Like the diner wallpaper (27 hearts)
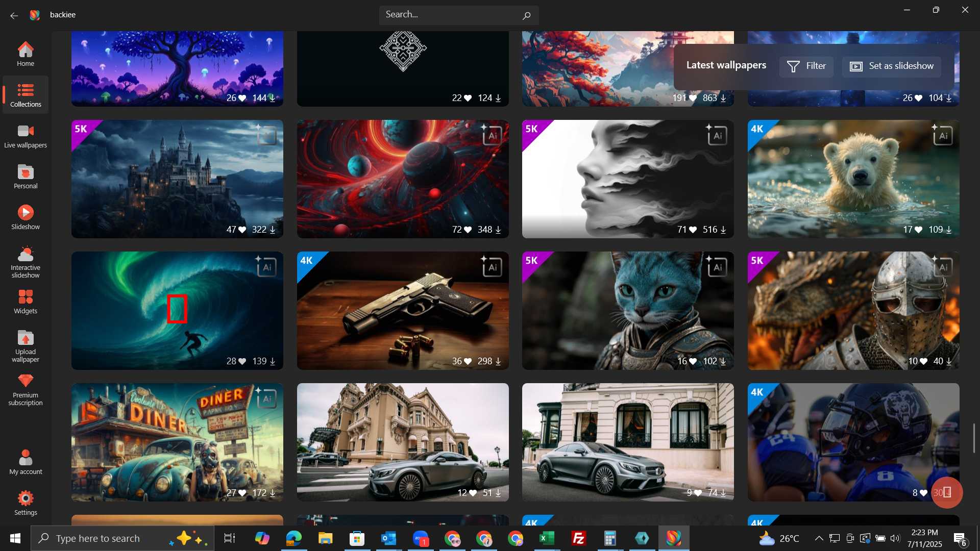The width and height of the screenshot is (980, 551). pyautogui.click(x=242, y=493)
